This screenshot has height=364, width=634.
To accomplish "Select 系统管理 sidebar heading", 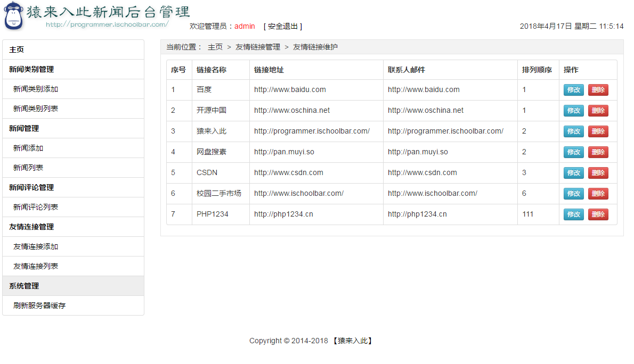I will click(x=73, y=286).
